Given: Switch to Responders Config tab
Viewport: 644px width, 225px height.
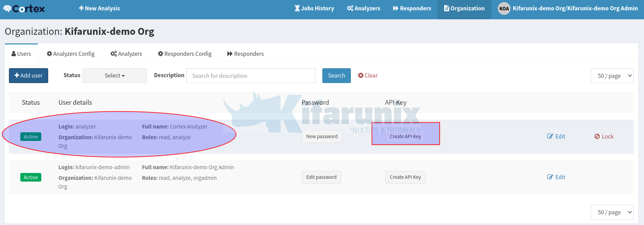Looking at the screenshot, I should click(185, 54).
